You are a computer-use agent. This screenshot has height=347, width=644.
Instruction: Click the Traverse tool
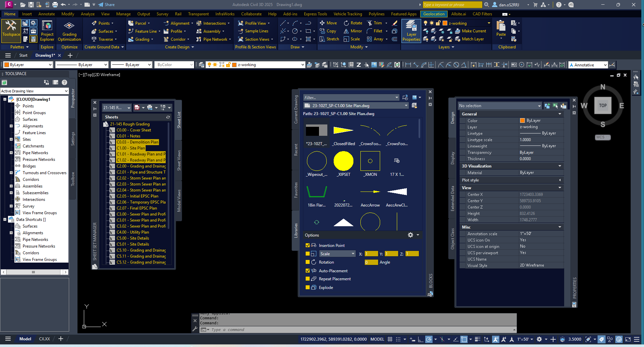pyautogui.click(x=102, y=39)
